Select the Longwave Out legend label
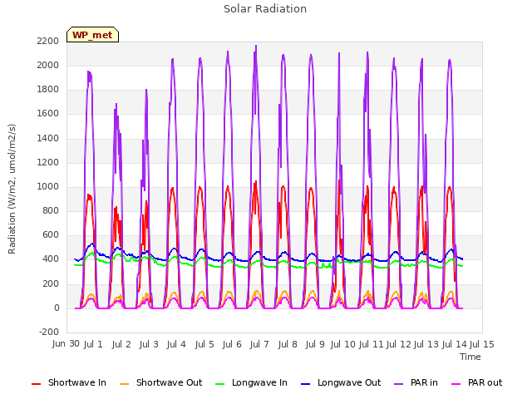532x399 pixels. pos(349,382)
